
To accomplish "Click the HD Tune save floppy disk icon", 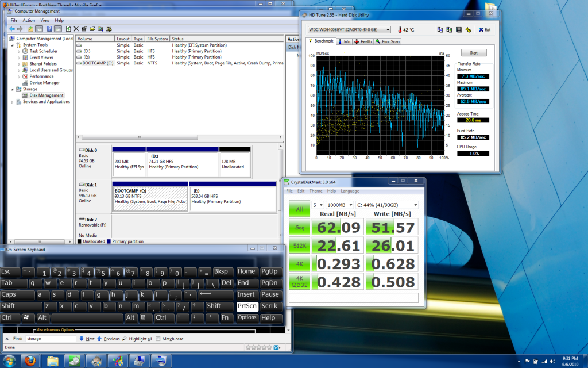I will [x=459, y=30].
